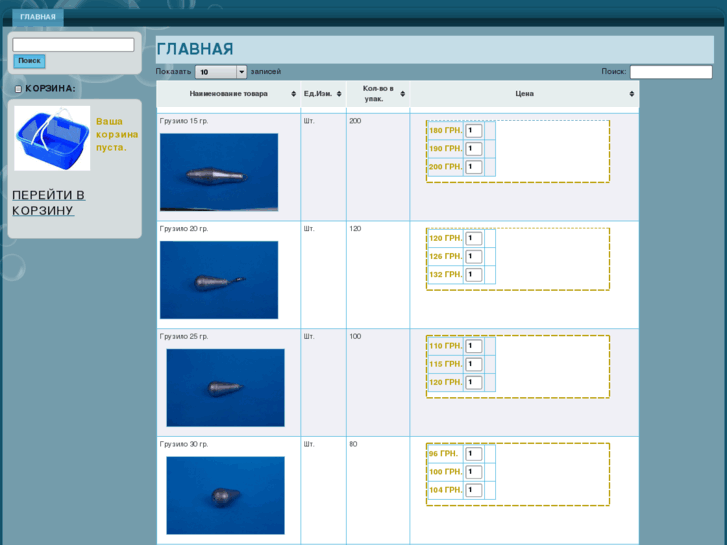Open the ГЛАВНАЯ navigation tab
Image resolution: width=727 pixels, height=545 pixels.
tap(38, 17)
